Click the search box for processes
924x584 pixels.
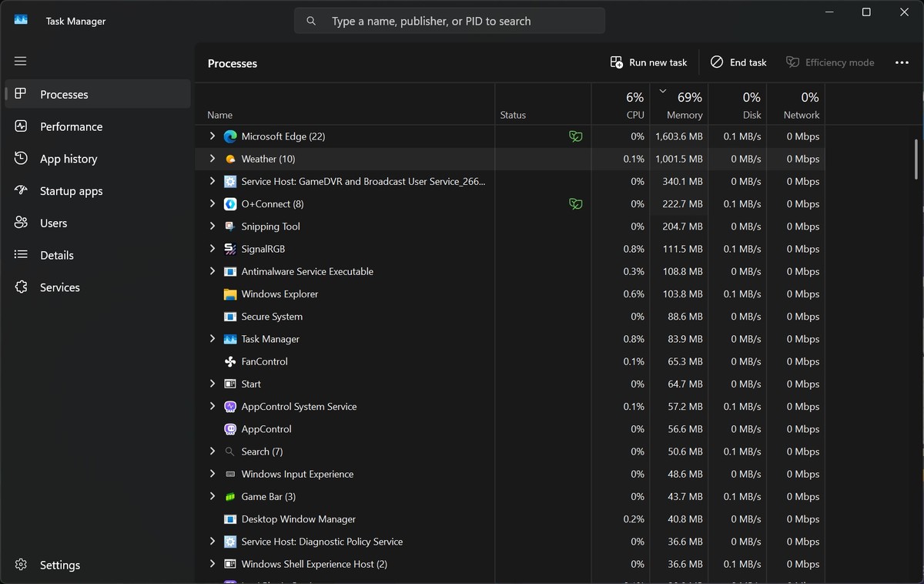(x=450, y=21)
